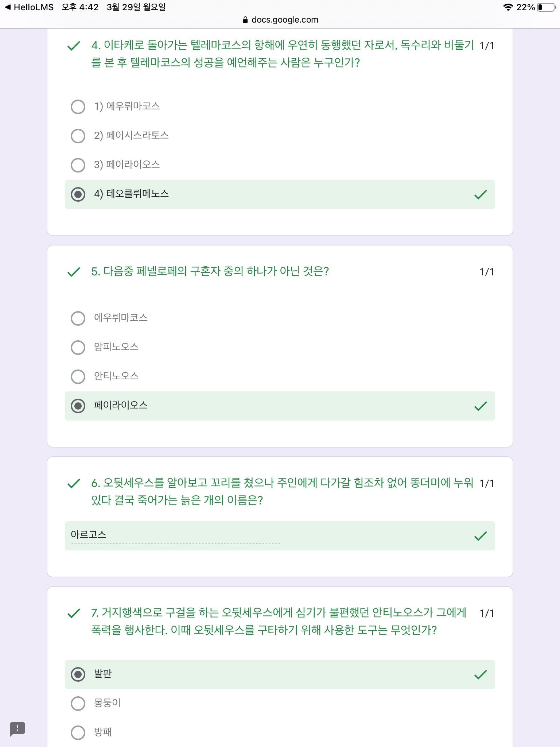The width and height of the screenshot is (560, 747).
Task: Select 암피노오스 radio option
Action: [x=78, y=348]
